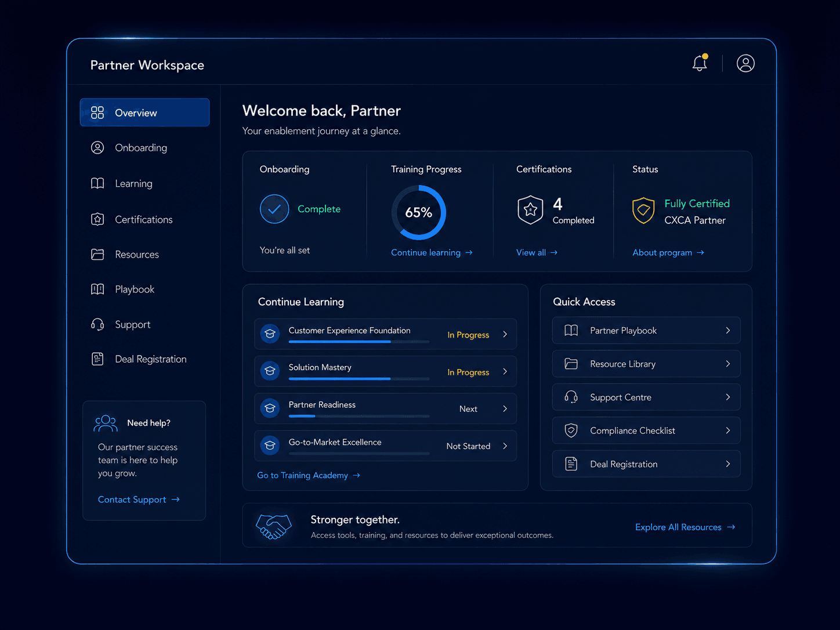Click the Deal Registration document icon in sidebar

tap(97, 359)
